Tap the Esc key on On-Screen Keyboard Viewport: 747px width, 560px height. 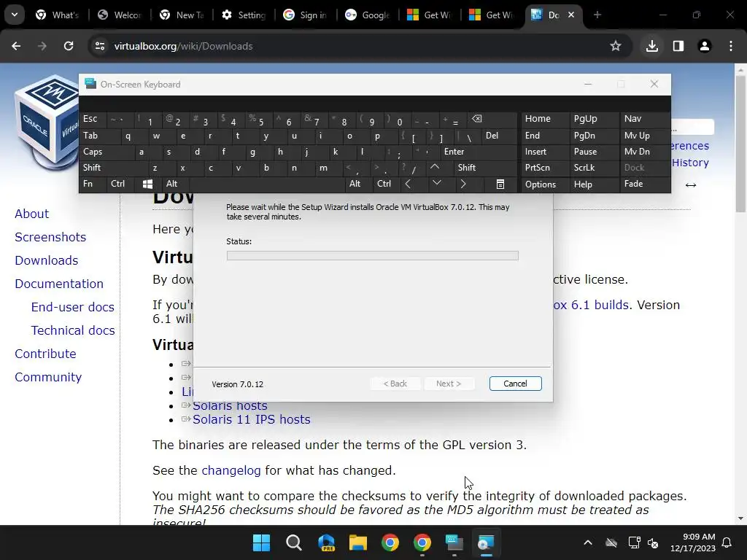point(90,119)
